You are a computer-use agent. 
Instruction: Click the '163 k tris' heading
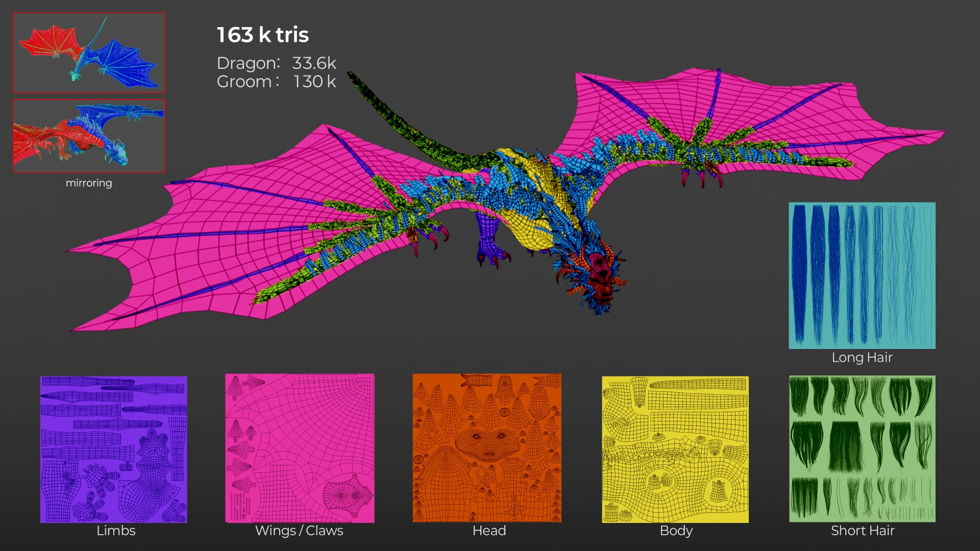(x=263, y=35)
